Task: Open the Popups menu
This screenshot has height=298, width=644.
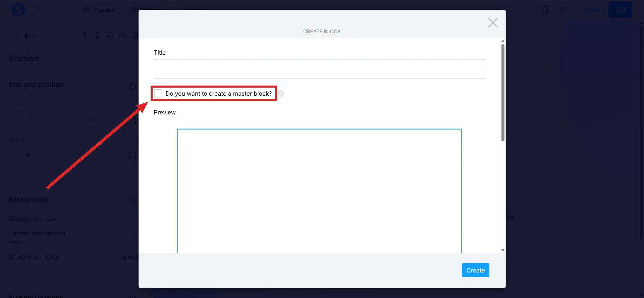Action: [x=99, y=10]
